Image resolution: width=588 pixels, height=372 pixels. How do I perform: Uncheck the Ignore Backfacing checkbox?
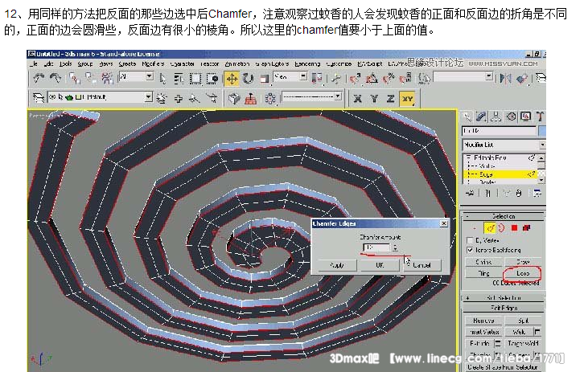470,250
